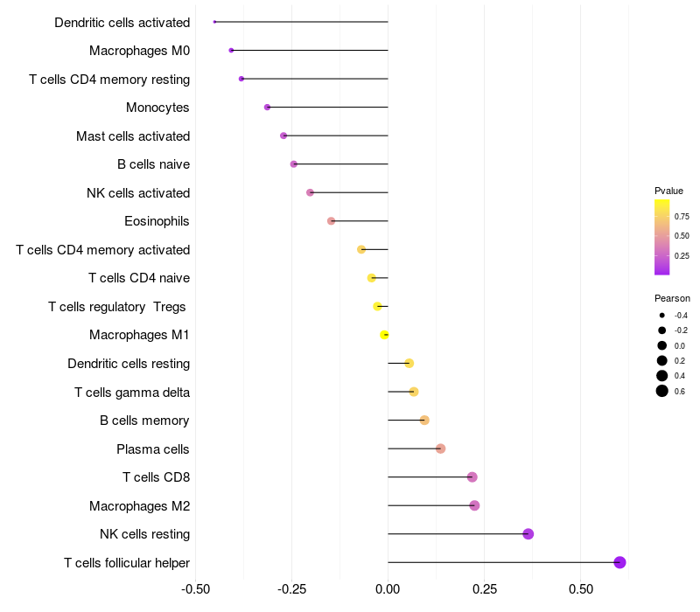Viewport: 700px width, 612px height.
Task: Select the Macrophages M1 yellow dot
Action: coord(384,335)
